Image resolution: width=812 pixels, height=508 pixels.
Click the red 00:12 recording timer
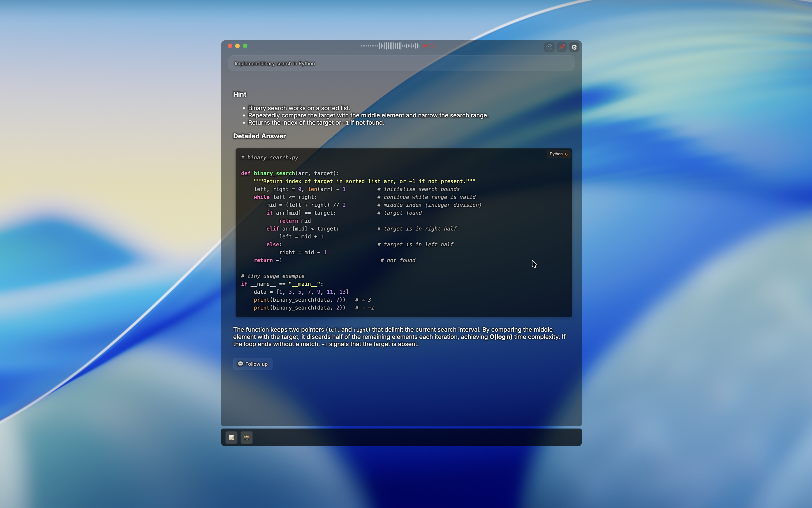pos(429,46)
